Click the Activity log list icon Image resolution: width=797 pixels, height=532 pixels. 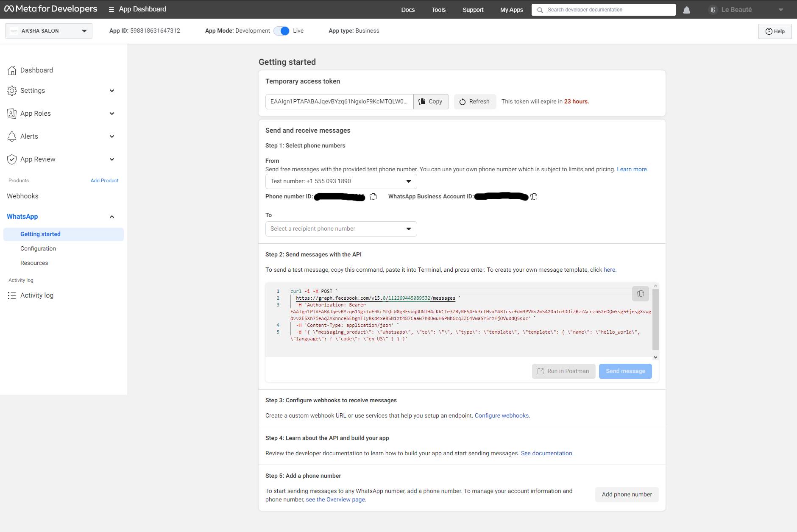point(12,295)
